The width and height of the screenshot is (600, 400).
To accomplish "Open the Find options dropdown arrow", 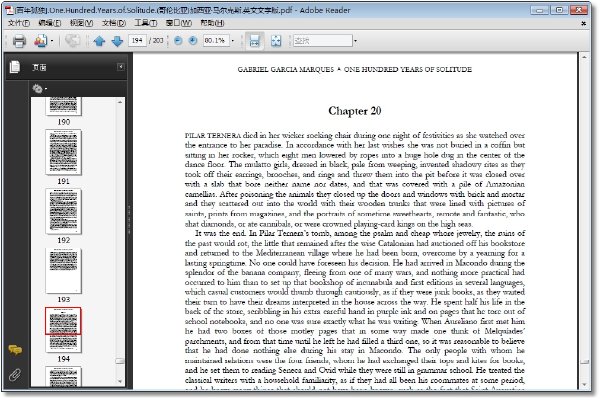I will point(355,41).
